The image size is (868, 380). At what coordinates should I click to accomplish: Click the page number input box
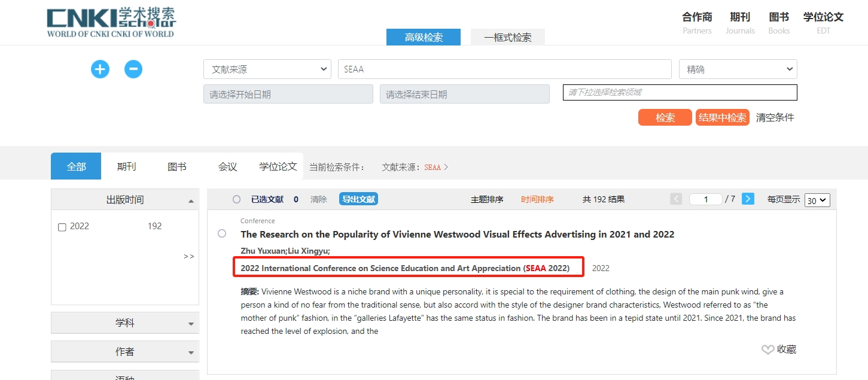pos(706,199)
